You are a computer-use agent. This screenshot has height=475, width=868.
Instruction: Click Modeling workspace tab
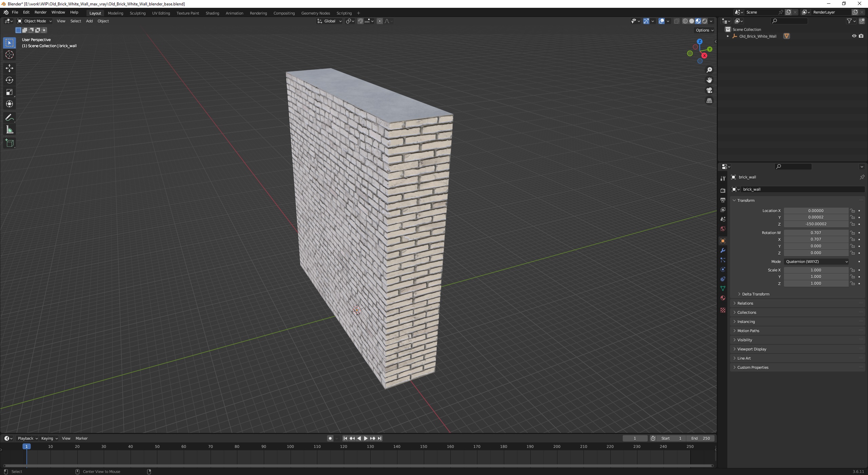(115, 13)
